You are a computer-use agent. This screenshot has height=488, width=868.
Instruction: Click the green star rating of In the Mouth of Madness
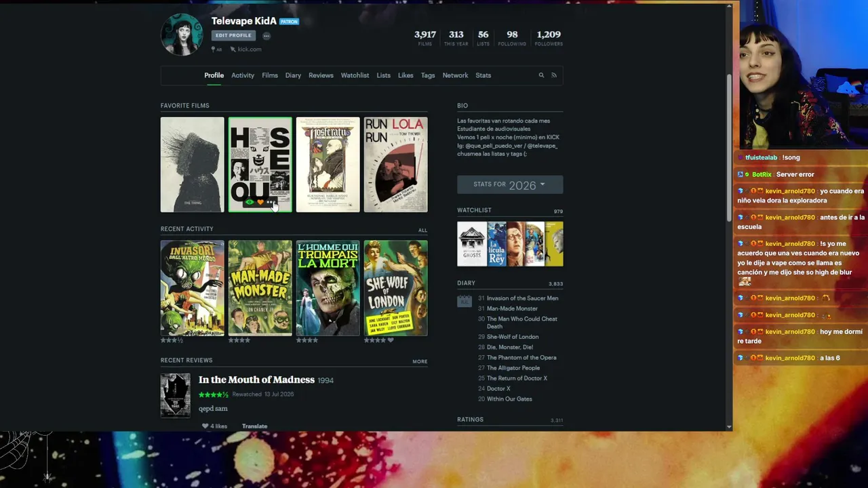click(x=214, y=394)
